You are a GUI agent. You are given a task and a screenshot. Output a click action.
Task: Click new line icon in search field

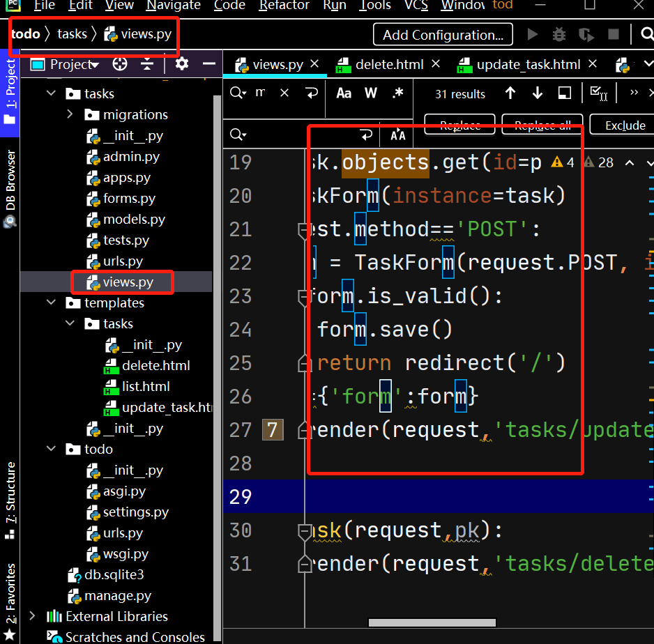[312, 93]
